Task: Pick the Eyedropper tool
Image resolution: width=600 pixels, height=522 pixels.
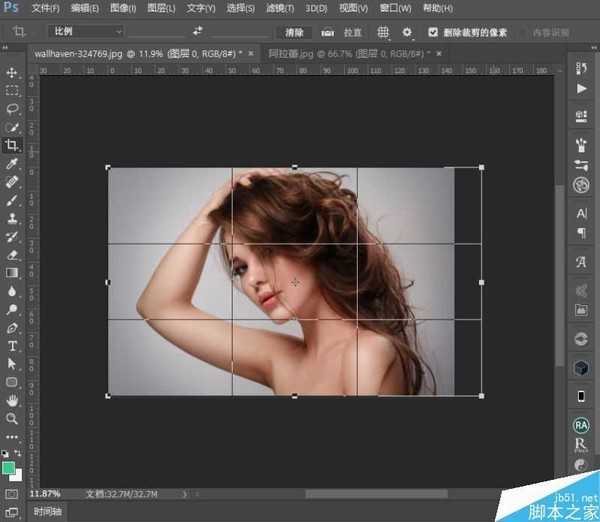Action: (13, 163)
